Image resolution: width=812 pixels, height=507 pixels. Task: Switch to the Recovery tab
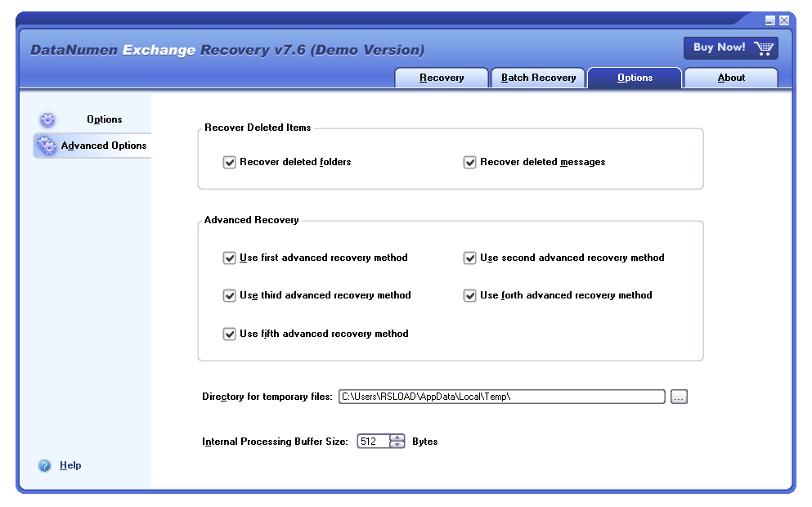tap(442, 78)
